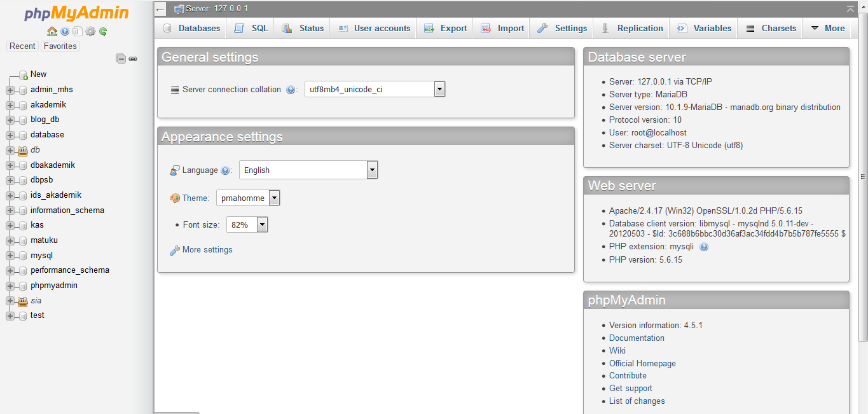Open the Replication tab
The height and width of the screenshot is (414, 868).
tap(632, 28)
